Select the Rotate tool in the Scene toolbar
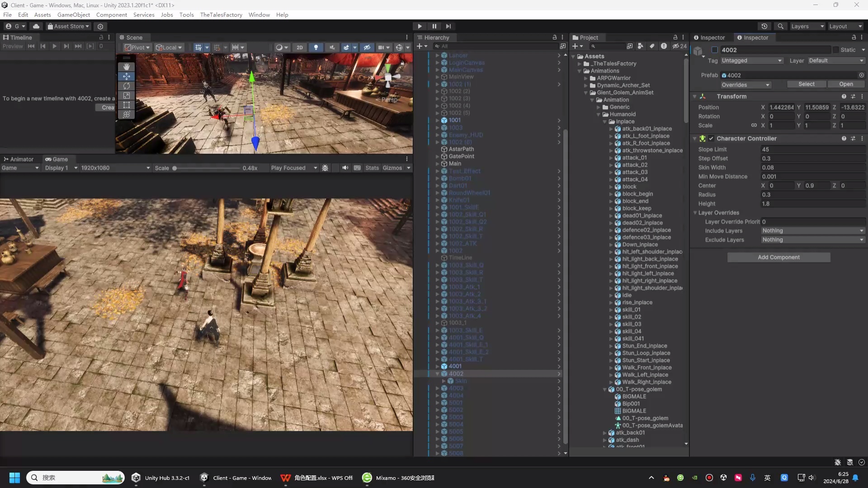 pos(127,86)
